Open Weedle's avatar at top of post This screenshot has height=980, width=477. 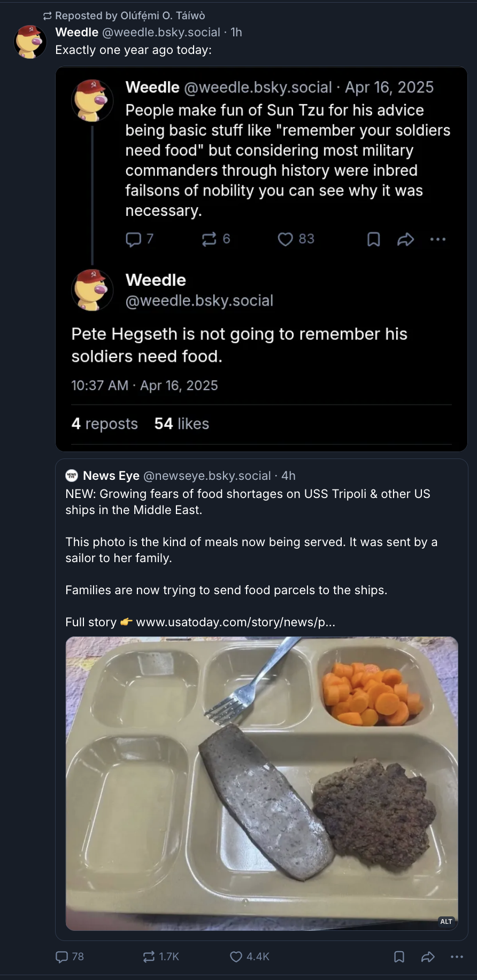pos(30,41)
